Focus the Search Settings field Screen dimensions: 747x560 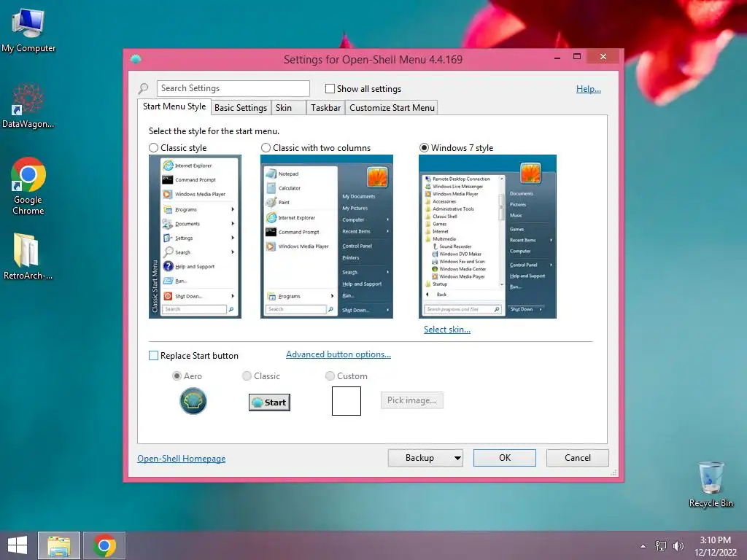pos(233,88)
